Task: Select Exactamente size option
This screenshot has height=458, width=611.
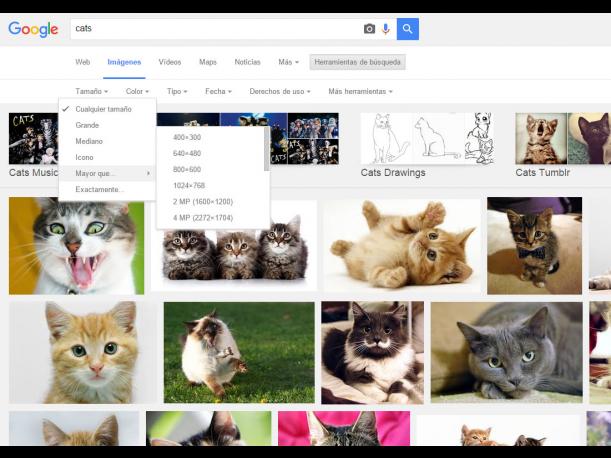Action: tap(107, 189)
